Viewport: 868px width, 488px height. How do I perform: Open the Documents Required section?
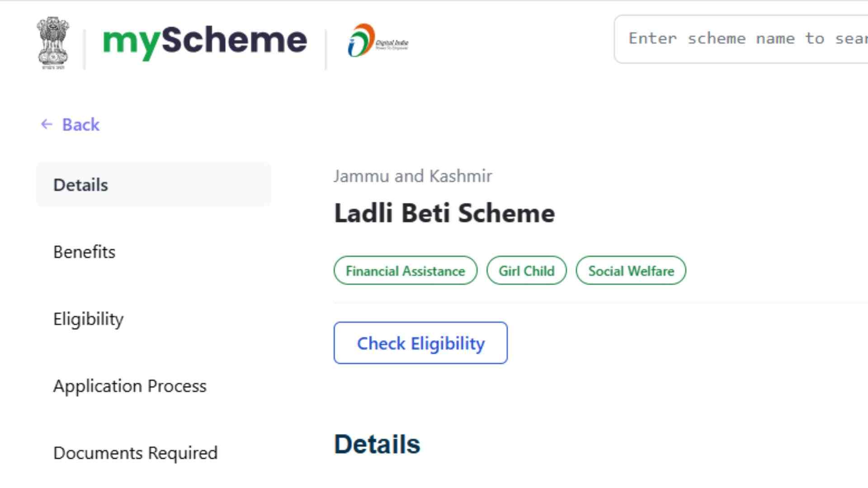point(135,453)
